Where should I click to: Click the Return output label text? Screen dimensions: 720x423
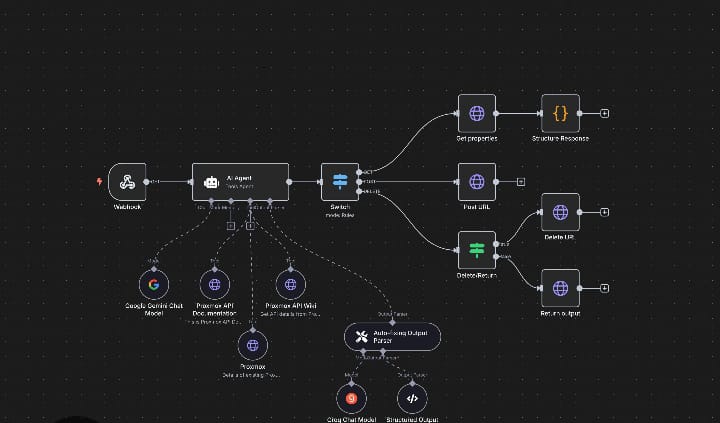(560, 313)
